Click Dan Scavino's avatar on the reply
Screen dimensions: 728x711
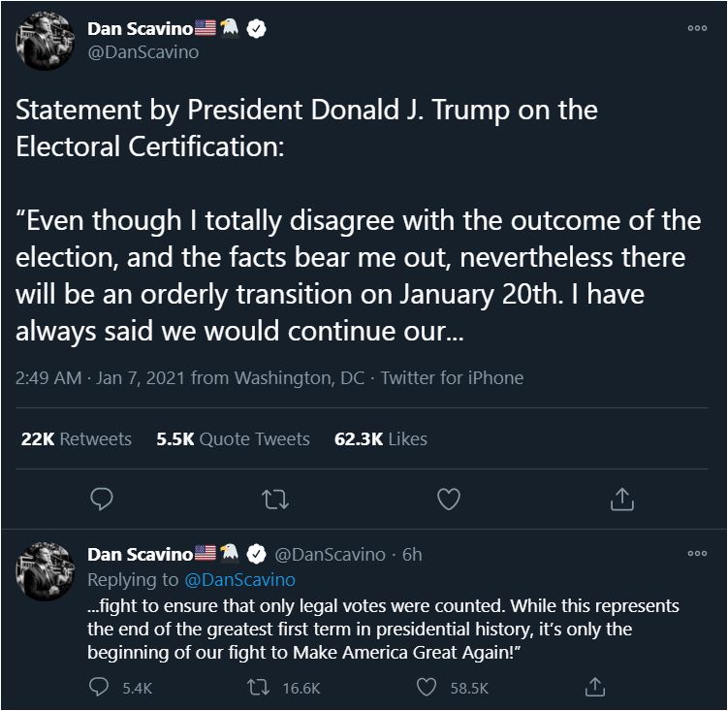pos(44,567)
